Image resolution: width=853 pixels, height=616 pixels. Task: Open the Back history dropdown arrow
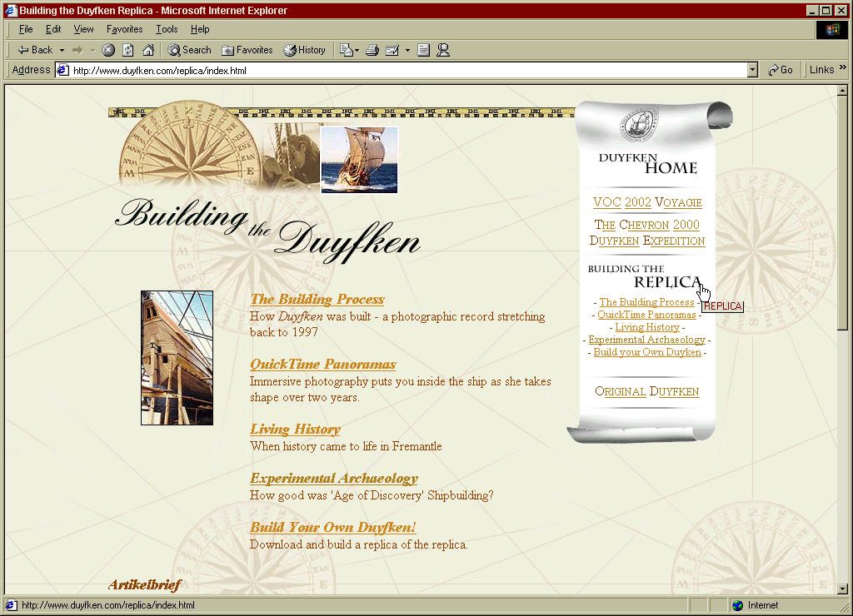62,50
